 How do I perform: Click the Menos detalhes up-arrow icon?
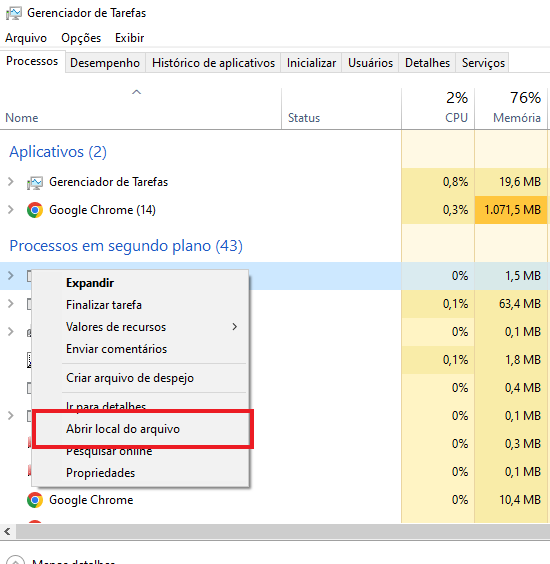[x=15, y=560]
